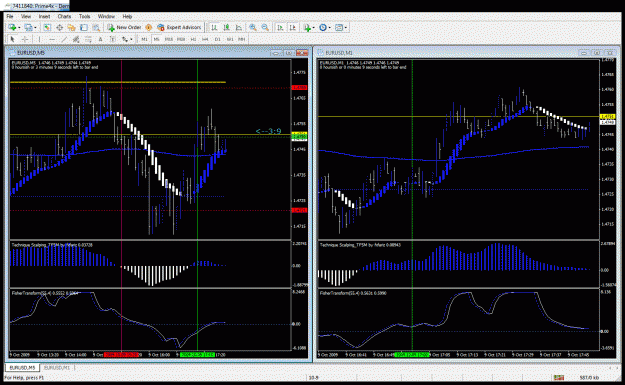
Task: Switch chart to candlesticks style
Action: pos(226,28)
